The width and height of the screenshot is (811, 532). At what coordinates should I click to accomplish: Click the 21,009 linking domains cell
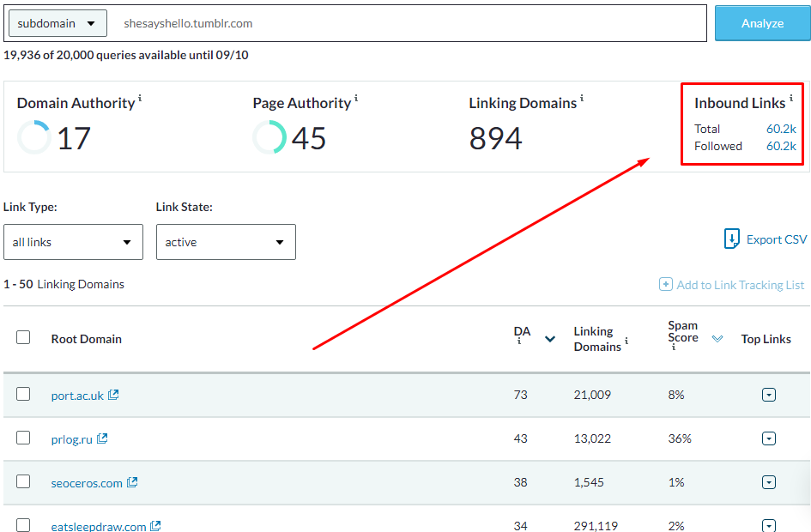(592, 395)
